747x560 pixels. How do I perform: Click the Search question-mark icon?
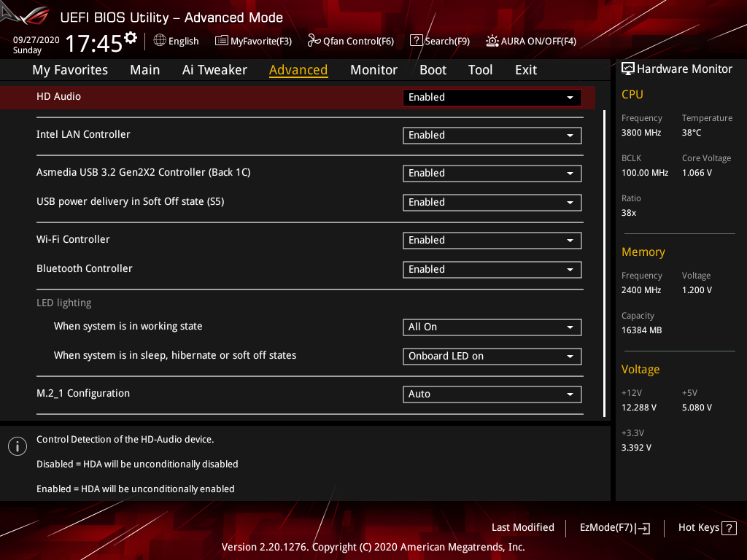coord(416,41)
